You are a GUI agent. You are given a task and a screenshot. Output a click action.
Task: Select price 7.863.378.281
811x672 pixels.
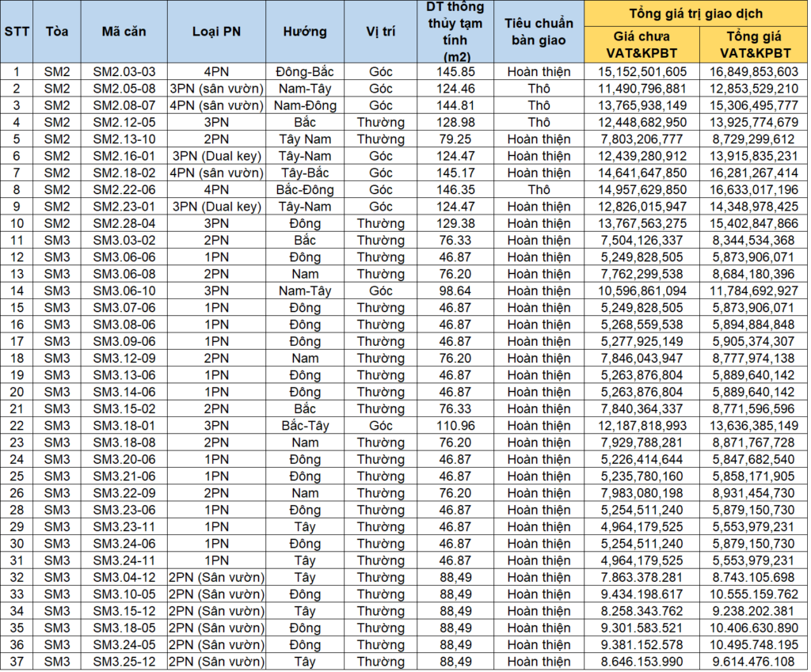tap(642, 577)
